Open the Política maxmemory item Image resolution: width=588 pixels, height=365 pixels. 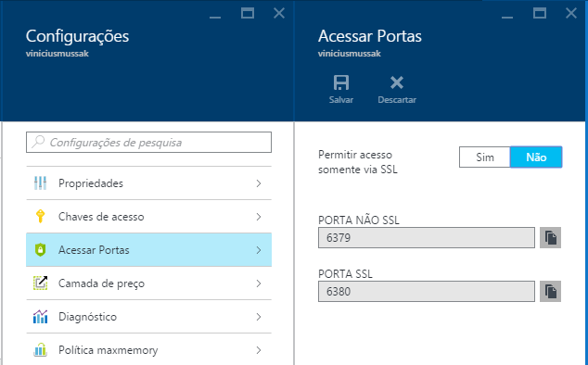[x=148, y=350]
